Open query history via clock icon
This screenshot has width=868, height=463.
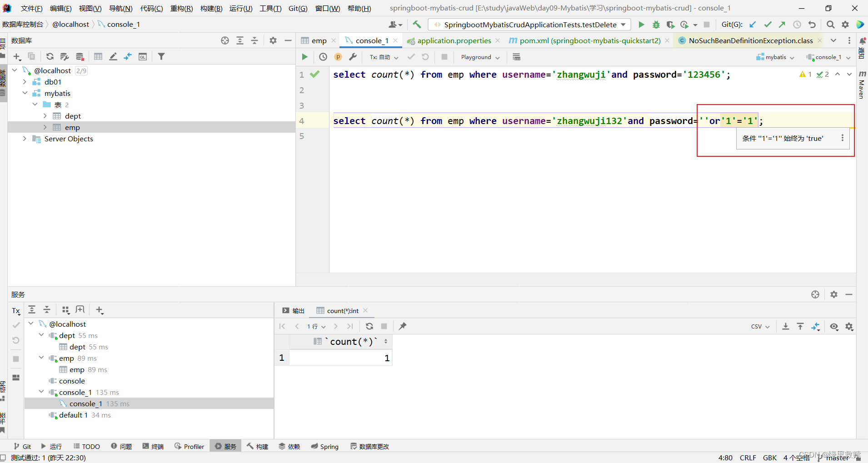coord(323,57)
